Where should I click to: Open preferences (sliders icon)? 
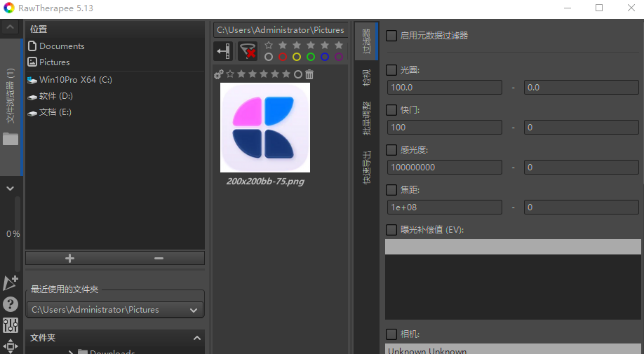[11, 325]
